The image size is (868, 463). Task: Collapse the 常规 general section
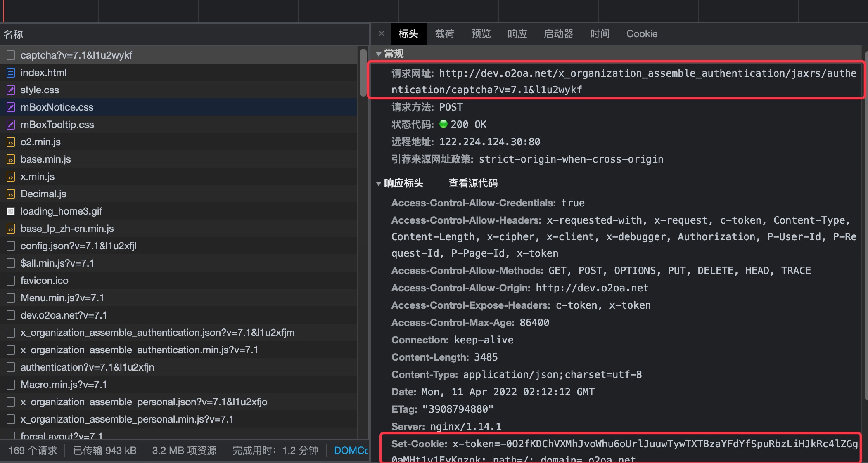(379, 54)
